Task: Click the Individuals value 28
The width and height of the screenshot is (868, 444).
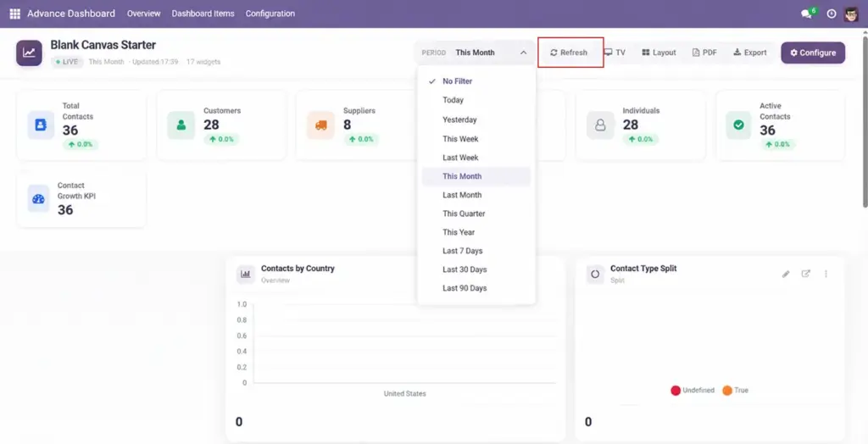Action: pyautogui.click(x=631, y=125)
